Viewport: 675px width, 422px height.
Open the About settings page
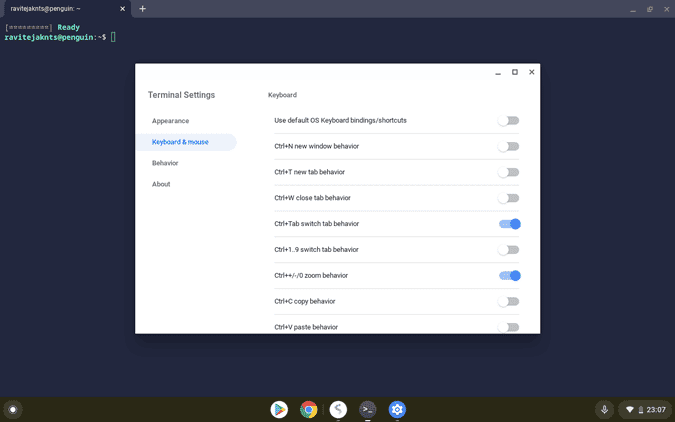(161, 184)
